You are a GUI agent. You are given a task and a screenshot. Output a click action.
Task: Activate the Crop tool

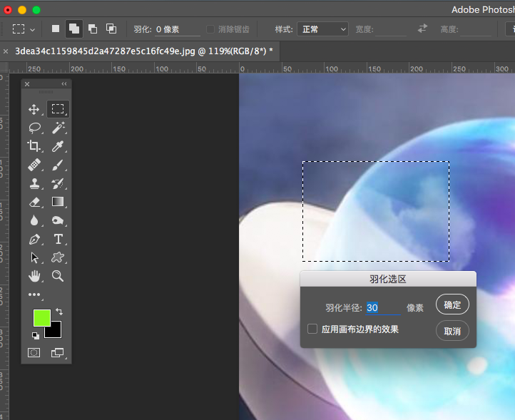point(34,146)
